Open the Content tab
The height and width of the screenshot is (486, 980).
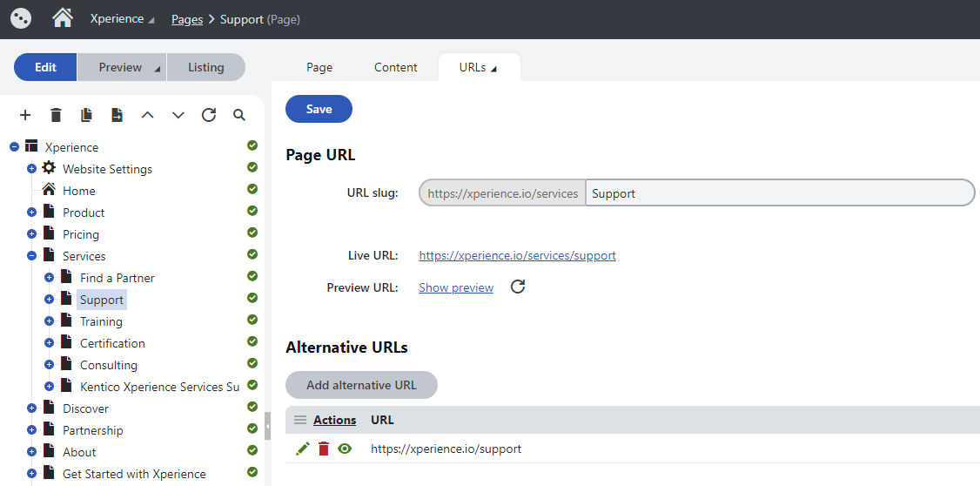click(x=396, y=68)
